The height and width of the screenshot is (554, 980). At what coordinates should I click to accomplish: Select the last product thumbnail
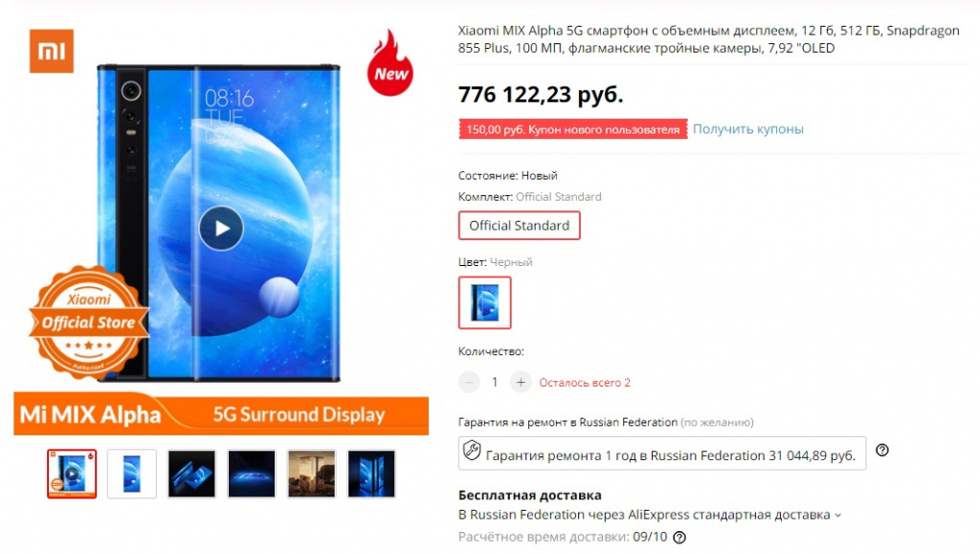click(371, 474)
